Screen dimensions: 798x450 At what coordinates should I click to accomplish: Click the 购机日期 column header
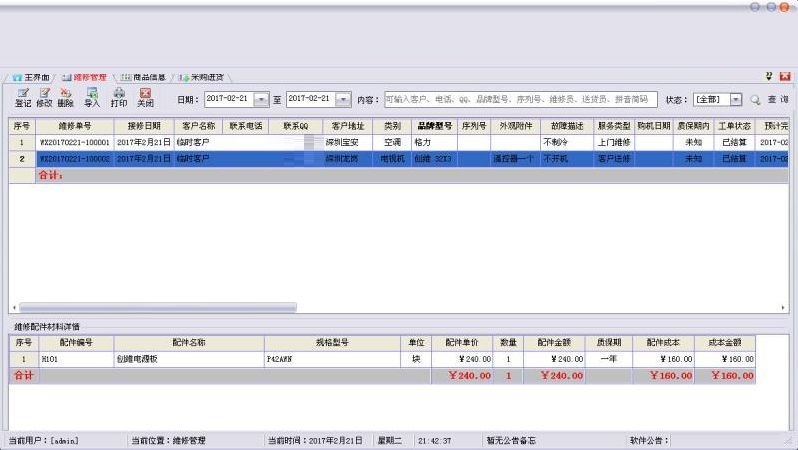pos(654,126)
